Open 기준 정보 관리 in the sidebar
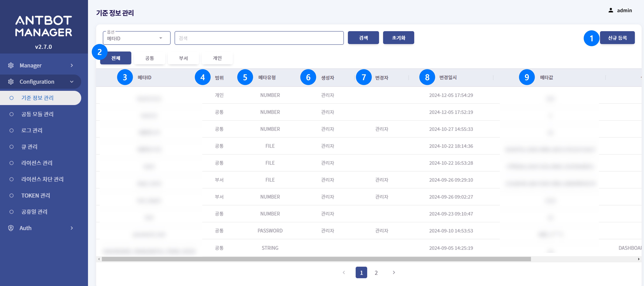 [x=41, y=98]
